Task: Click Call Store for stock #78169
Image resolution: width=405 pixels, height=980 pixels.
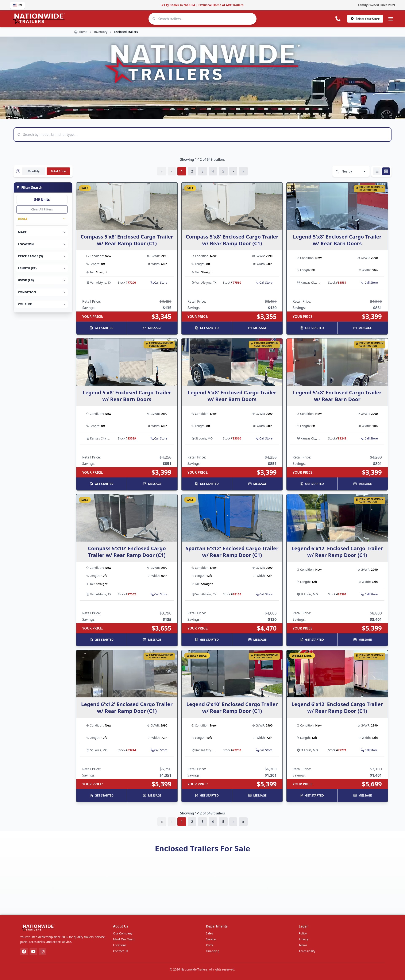Action: click(x=264, y=594)
